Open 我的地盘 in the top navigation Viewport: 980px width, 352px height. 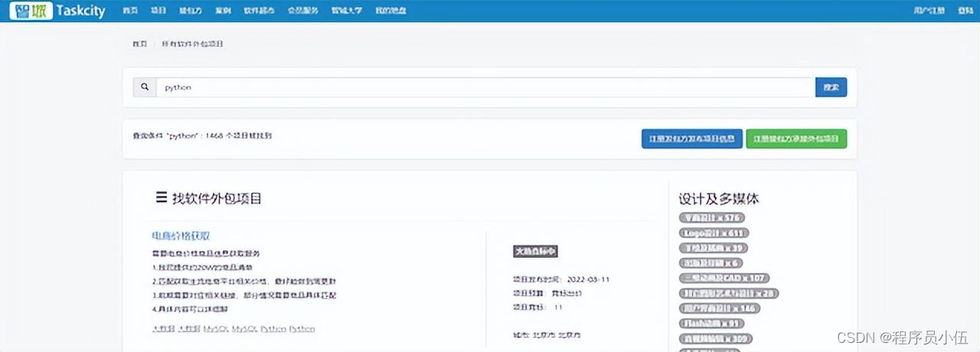point(391,11)
